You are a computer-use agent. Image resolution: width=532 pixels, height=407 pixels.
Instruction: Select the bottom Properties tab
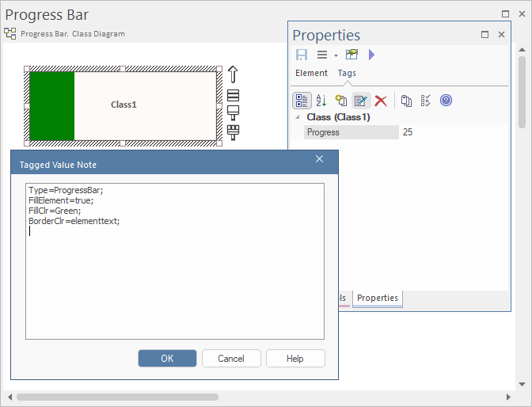tap(378, 298)
